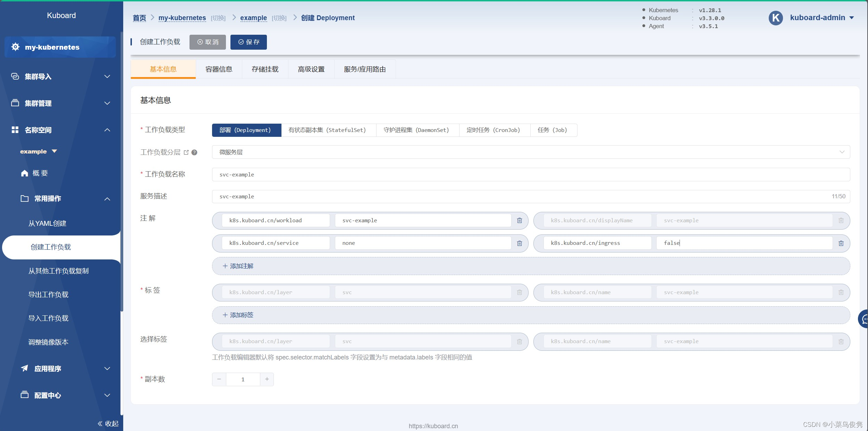Open the example breadcrumb link
The width and height of the screenshot is (868, 431).
click(x=253, y=18)
